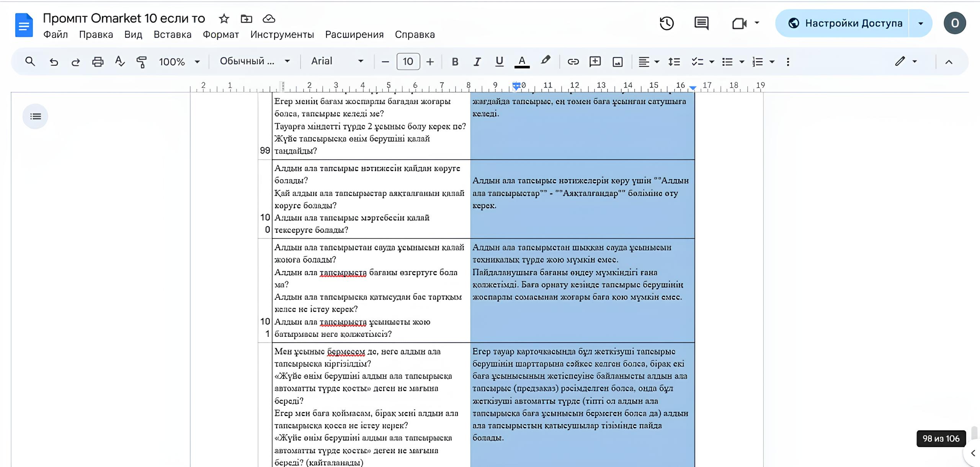980x467 pixels.
Task: Click the page indicator 98 из 106
Action: pos(941,439)
